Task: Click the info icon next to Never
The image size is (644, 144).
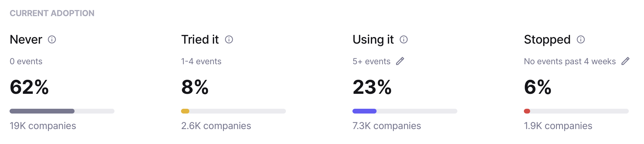Action: click(52, 39)
